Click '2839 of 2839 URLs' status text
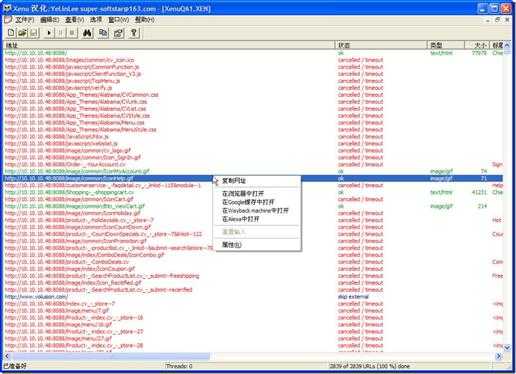Viewport: 516px width, 374px height. coord(369,366)
